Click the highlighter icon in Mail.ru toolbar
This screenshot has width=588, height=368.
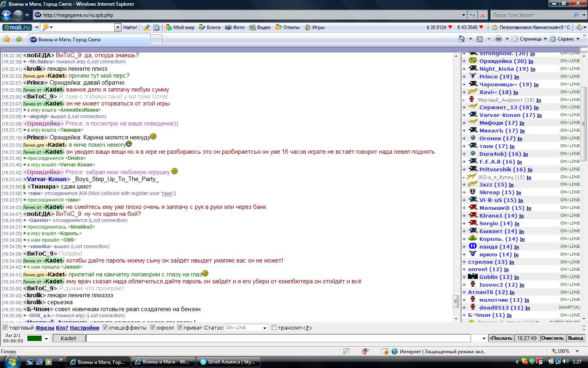coord(146,27)
